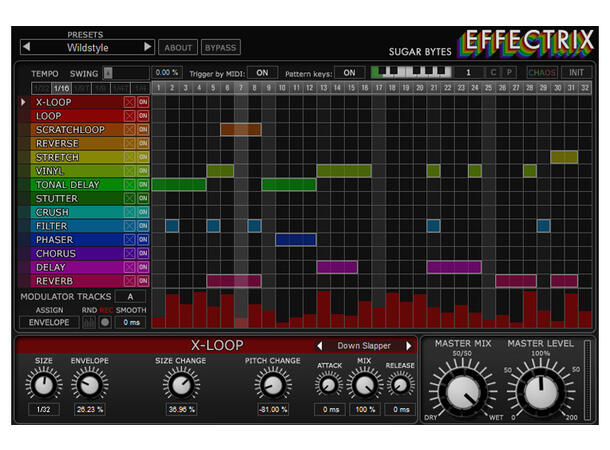Select next X-LOOP preset after Down Slapper

coord(408,346)
